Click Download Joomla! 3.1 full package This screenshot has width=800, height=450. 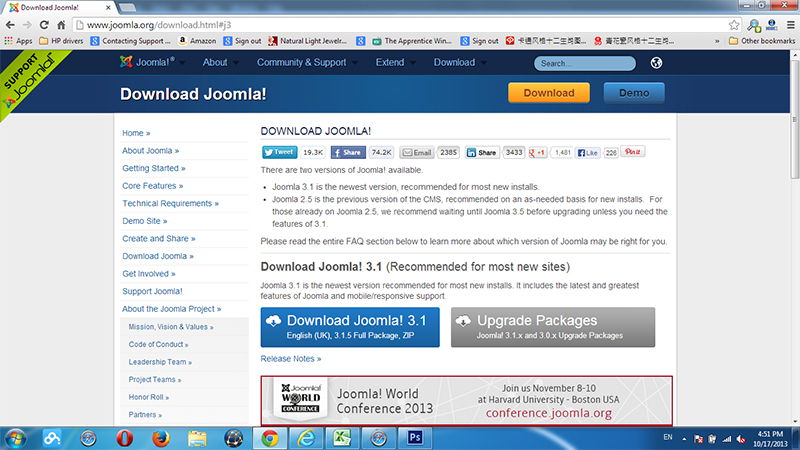350,327
